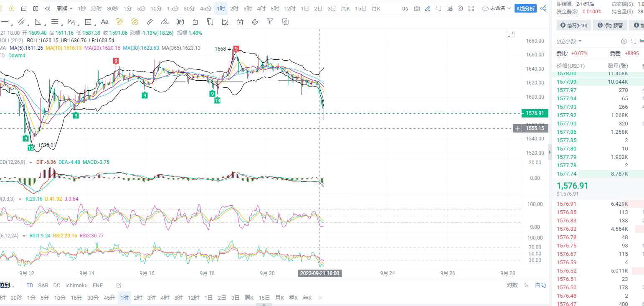Enter fullscreen chart mode
644x306 pixels.
pos(471,8)
